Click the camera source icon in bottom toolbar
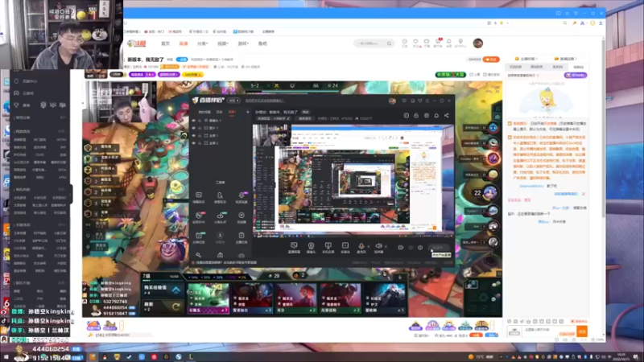 point(311,247)
